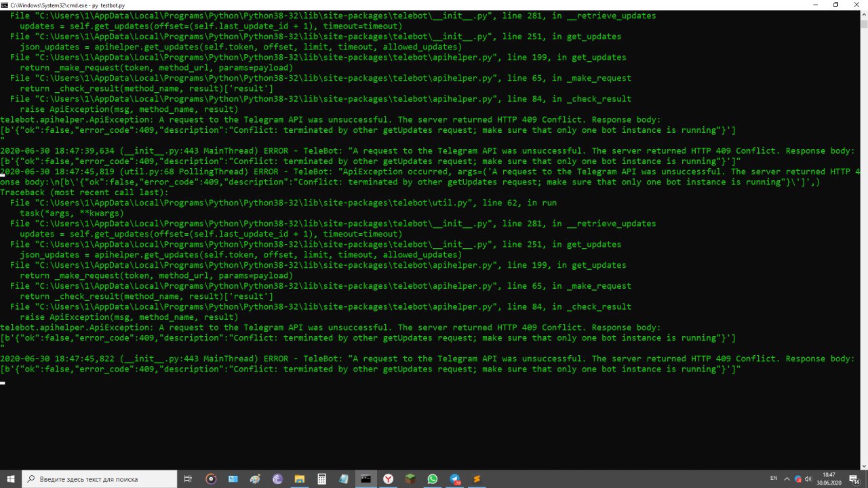Click the console vertical scrollbar thumb
The image size is (868, 488).
(x=864, y=24)
